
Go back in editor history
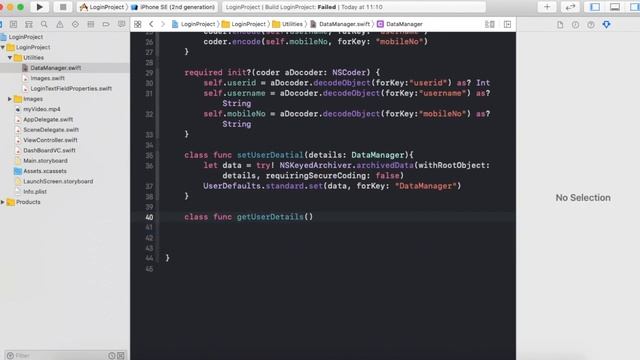pos(151,24)
